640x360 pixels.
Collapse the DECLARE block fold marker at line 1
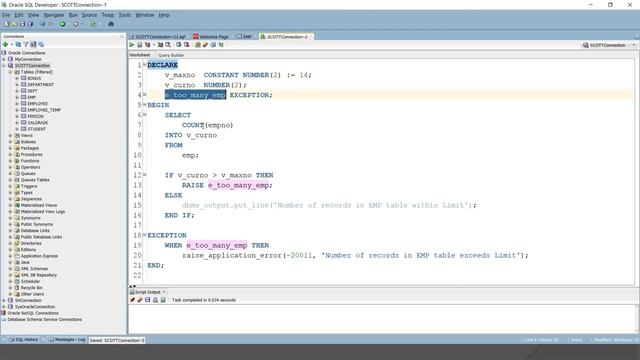pos(144,65)
